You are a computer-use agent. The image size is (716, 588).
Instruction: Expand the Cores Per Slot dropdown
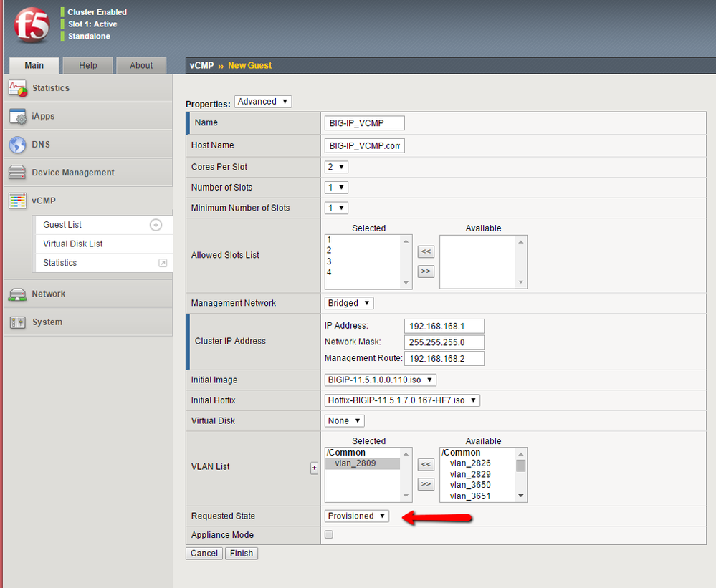pos(336,167)
